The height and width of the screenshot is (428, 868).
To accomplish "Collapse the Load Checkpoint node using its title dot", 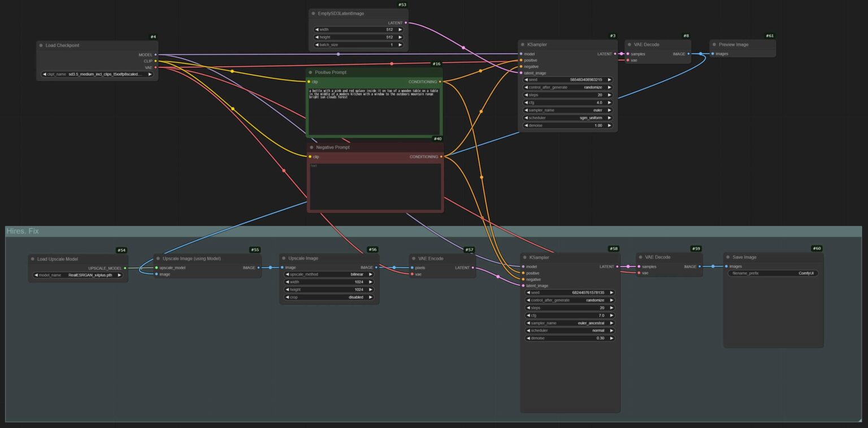I will 41,45.
